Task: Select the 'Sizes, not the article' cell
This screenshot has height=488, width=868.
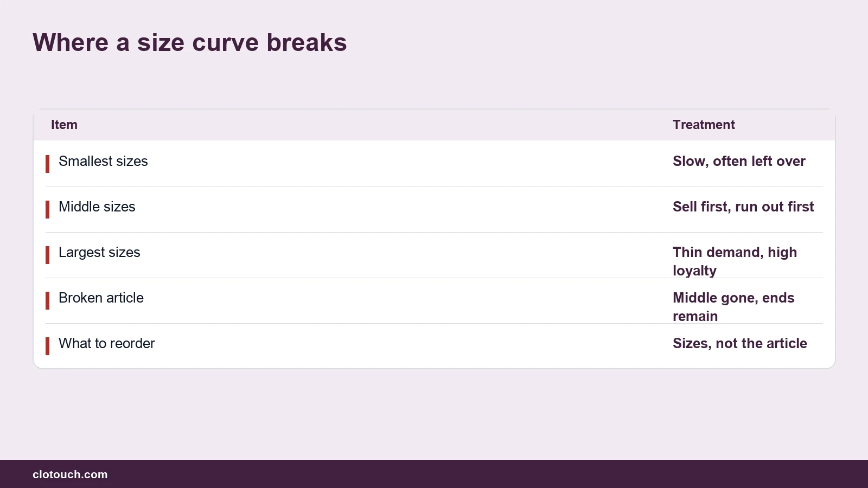Action: (x=740, y=343)
